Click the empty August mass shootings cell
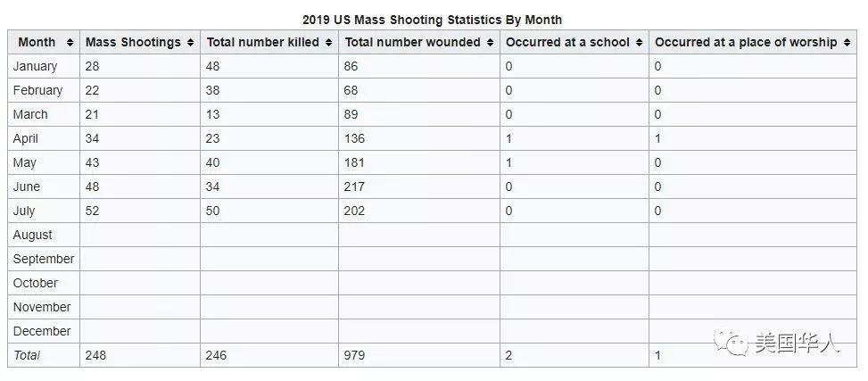Screen dimensions: 868x381 coord(139,235)
